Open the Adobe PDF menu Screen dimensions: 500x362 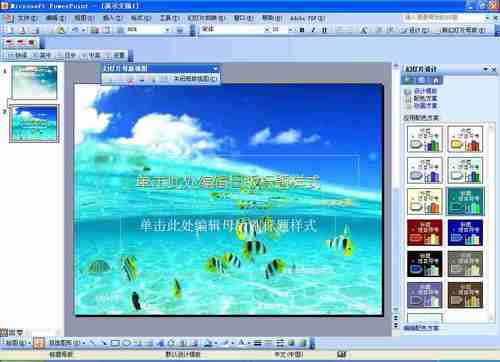click(307, 18)
